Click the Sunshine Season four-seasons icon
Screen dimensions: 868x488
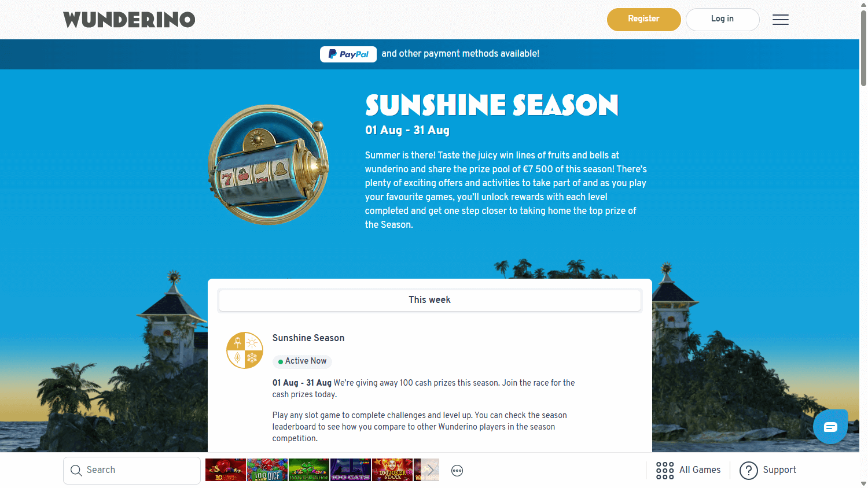(x=245, y=350)
